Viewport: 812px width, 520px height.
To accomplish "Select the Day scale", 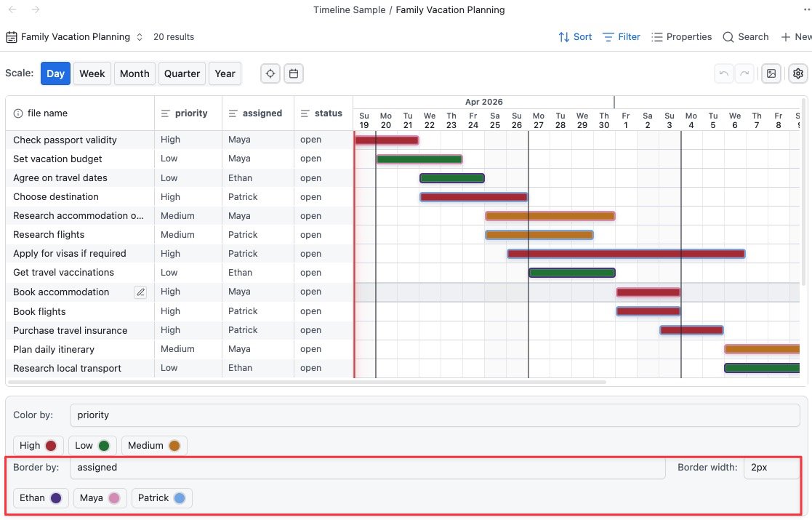I will tap(55, 73).
